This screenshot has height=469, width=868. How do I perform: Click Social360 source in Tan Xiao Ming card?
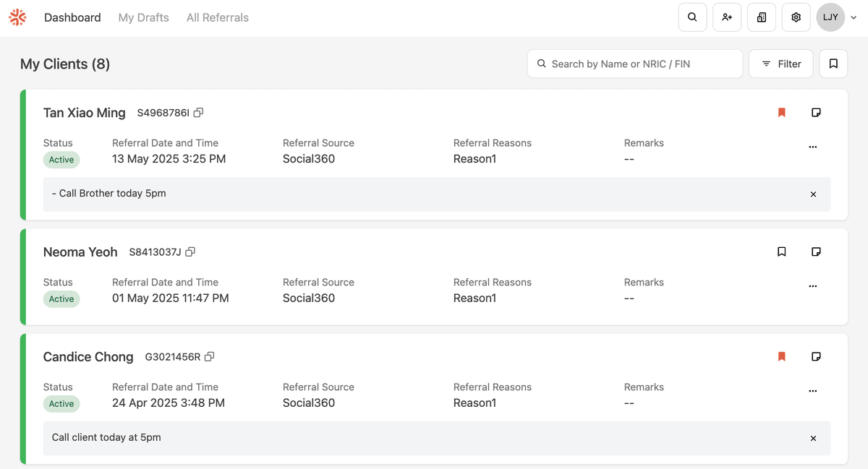[309, 159]
